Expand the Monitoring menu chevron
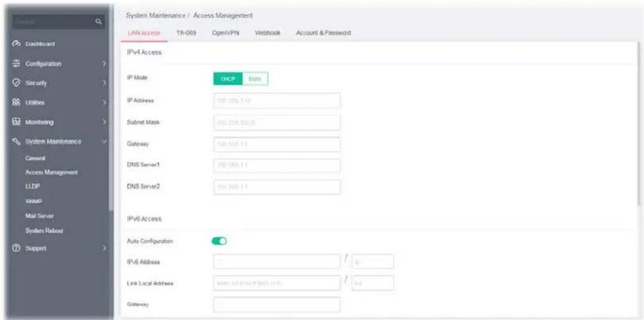644x320 pixels. (105, 122)
